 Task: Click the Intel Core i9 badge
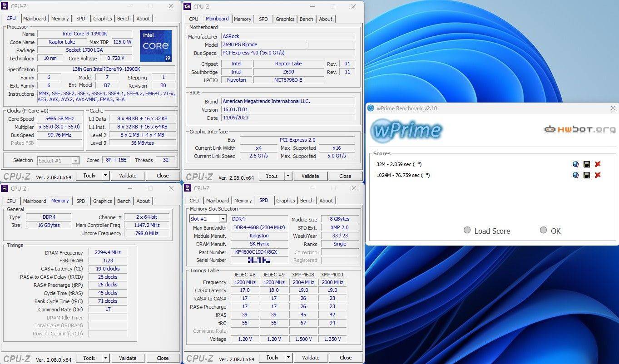tap(156, 46)
